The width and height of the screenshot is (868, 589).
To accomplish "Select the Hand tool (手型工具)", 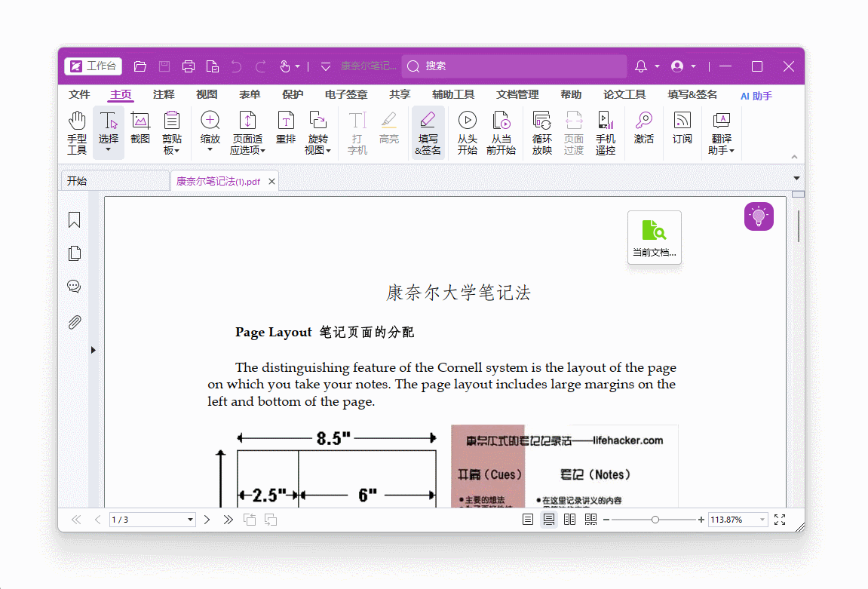I will 77,133.
